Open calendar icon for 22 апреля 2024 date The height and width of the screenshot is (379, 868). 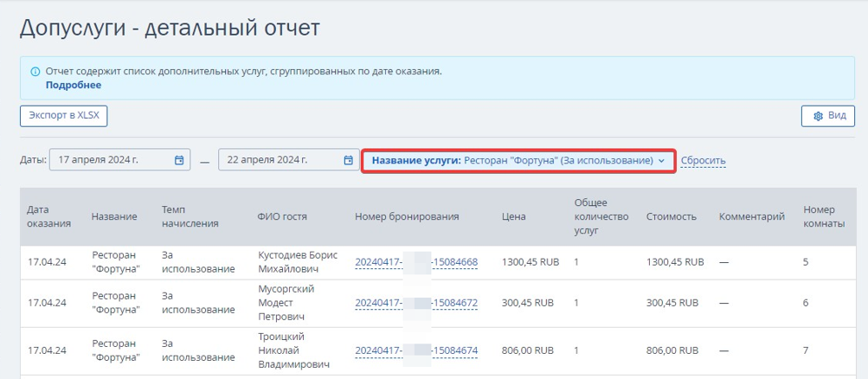pyautogui.click(x=348, y=160)
